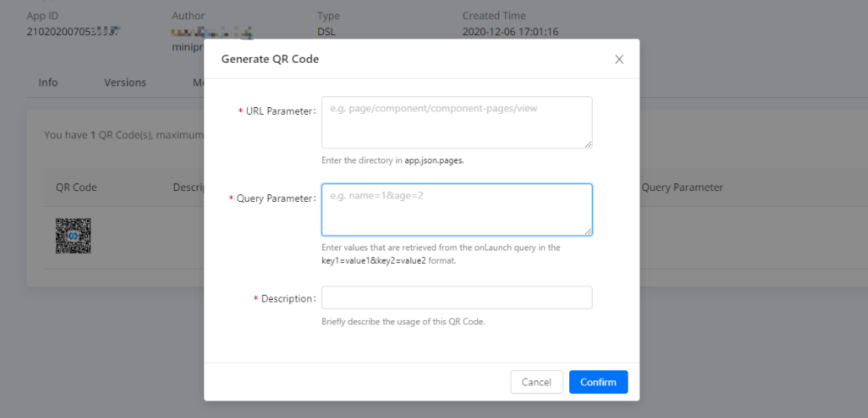Click the DSL type value
The width and height of the screenshot is (868, 418).
(x=326, y=32)
